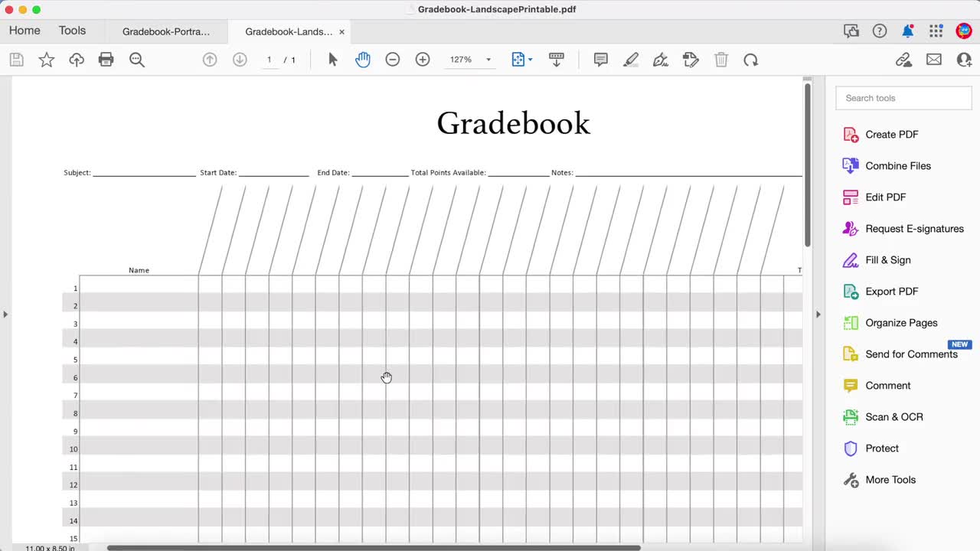This screenshot has width=980, height=551.
Task: Switch to the Gradebook-Portra tab
Action: pos(166,31)
